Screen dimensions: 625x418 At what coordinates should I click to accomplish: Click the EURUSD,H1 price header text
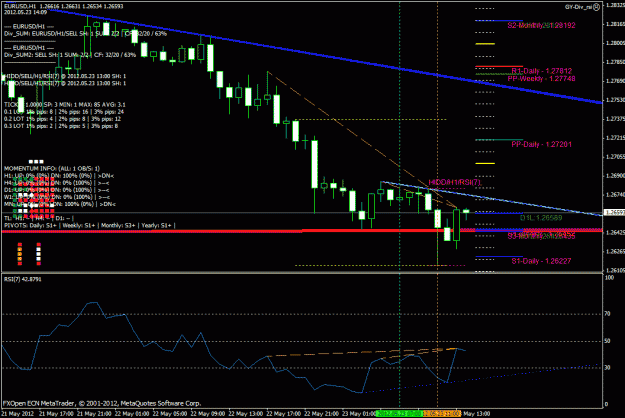(x=63, y=6)
